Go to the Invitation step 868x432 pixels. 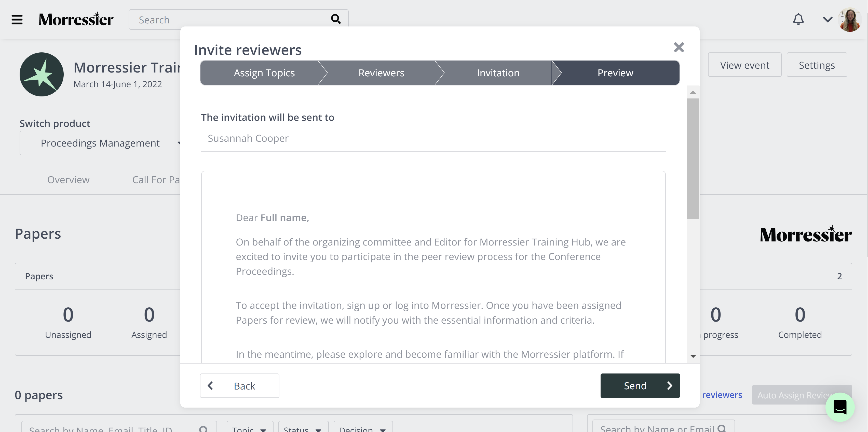click(x=498, y=73)
